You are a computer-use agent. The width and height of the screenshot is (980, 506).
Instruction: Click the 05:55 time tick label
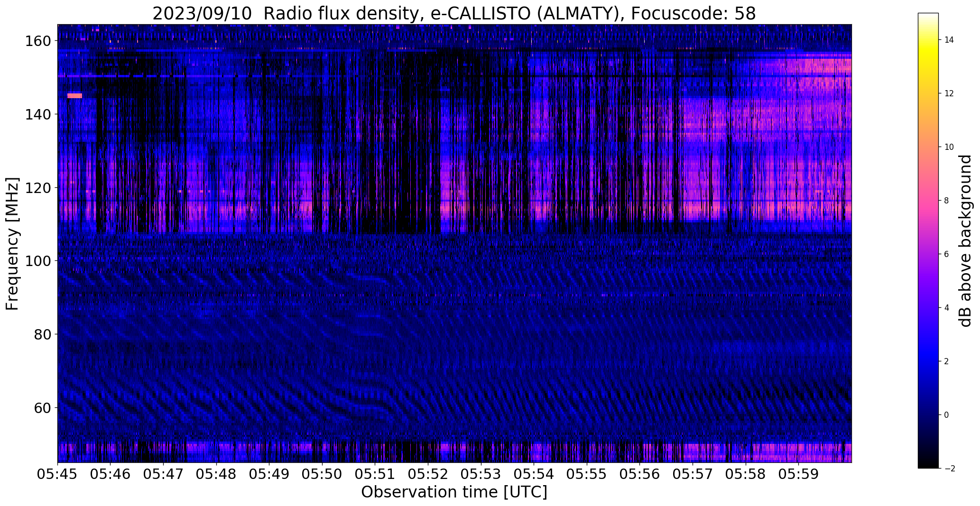point(587,474)
